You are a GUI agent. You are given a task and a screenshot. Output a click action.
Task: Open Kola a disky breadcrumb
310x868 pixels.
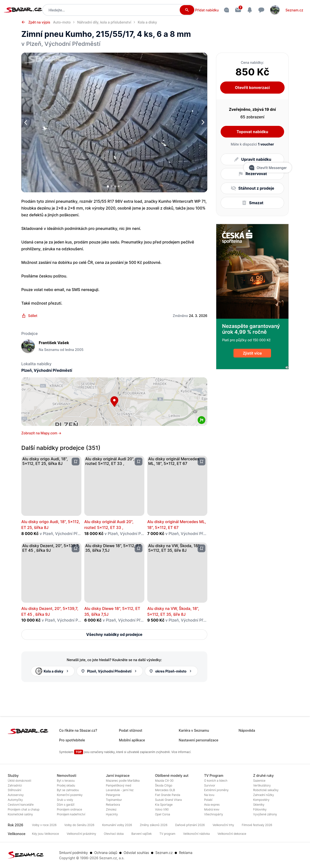pyautogui.click(x=147, y=22)
